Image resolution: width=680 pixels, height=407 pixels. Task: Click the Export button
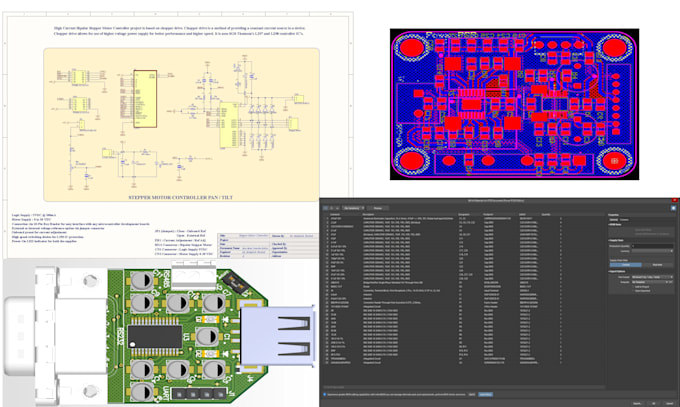click(x=637, y=404)
